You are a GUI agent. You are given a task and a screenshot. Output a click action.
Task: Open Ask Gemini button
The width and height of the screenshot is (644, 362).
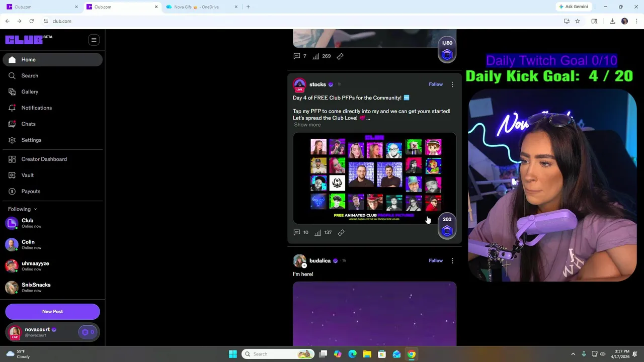573,7
